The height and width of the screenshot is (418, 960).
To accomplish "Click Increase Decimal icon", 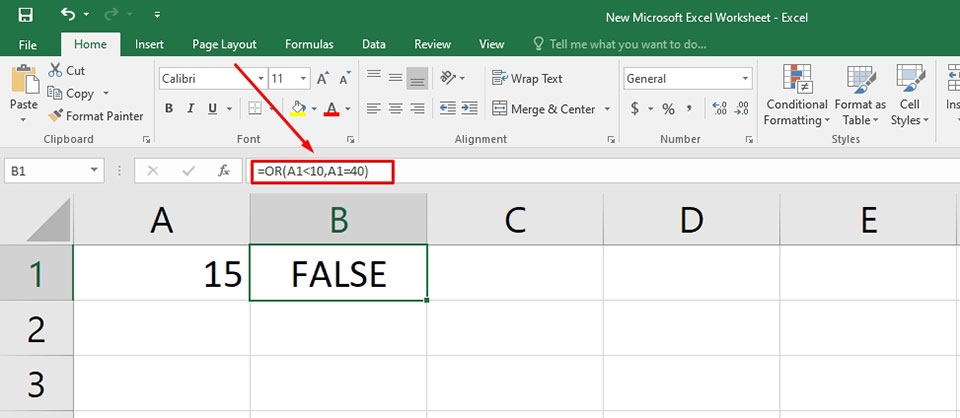I will coord(719,109).
